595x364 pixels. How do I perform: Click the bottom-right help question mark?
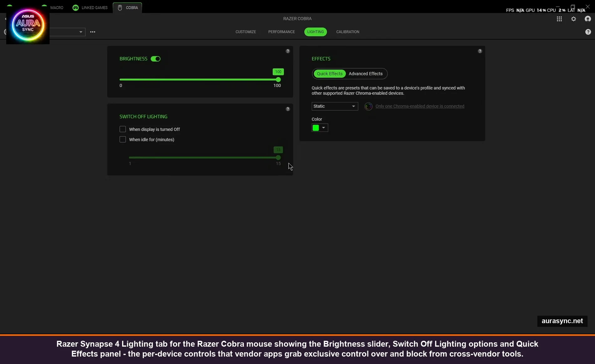[x=588, y=32]
